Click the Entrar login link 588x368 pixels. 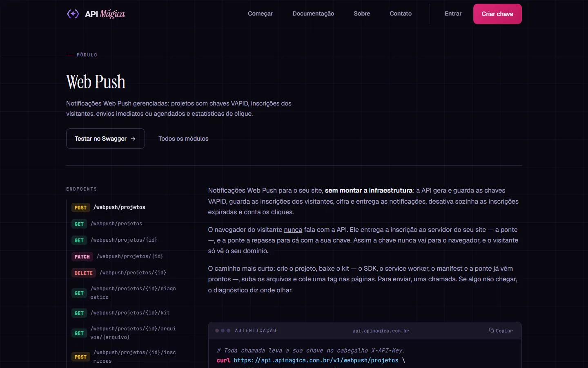click(453, 13)
